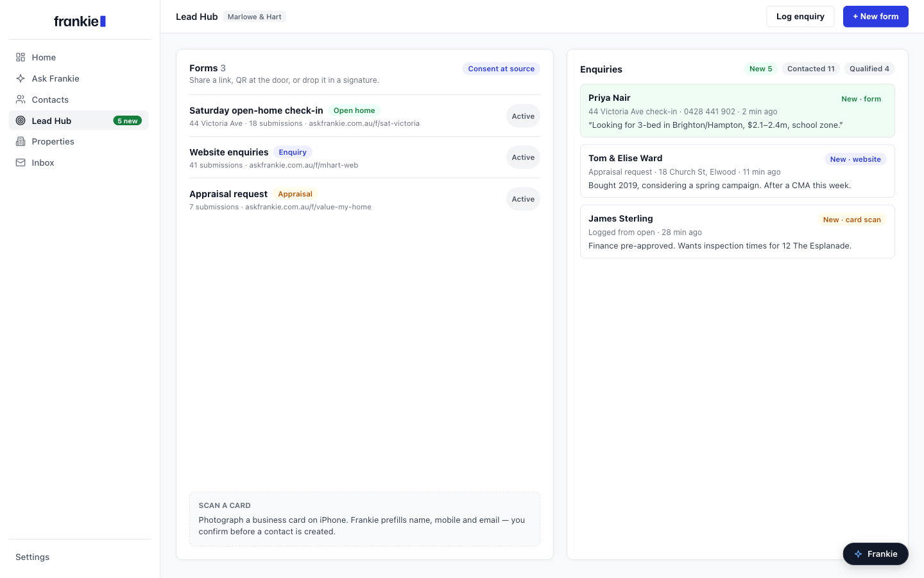
Task: Open the Tom & Elise Ward enquiry
Action: click(x=737, y=171)
